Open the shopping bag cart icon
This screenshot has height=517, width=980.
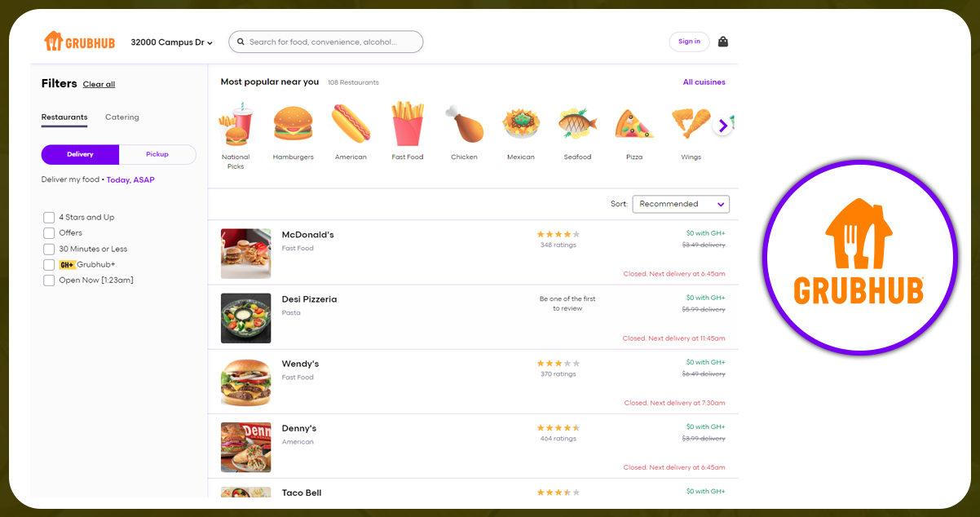[722, 42]
